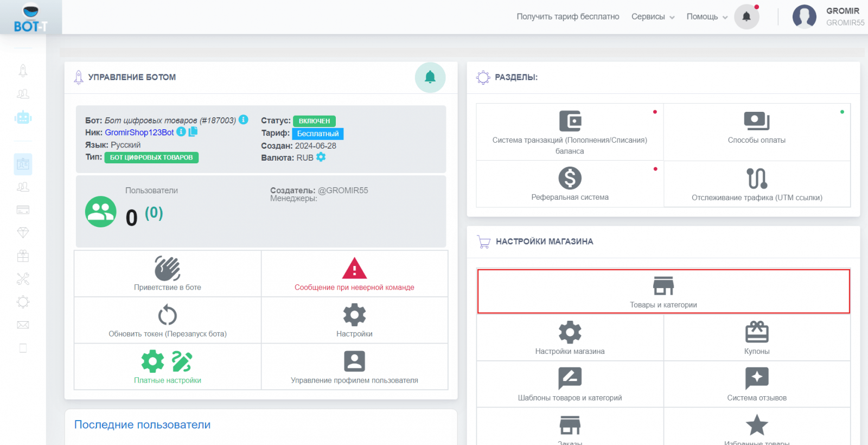Expand the Сервисы dropdown menu

[653, 17]
